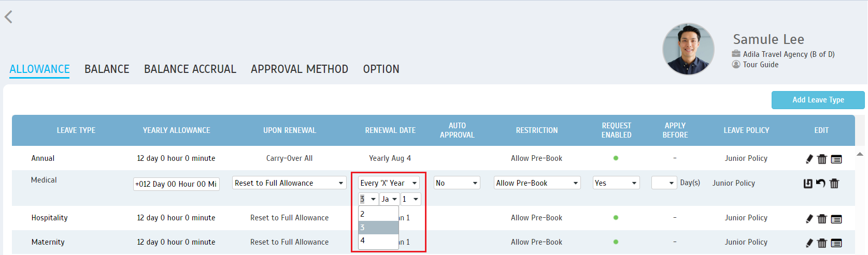This screenshot has height=255, width=868.
Task: Expand the 'Allow Pre-Book' restriction dropdown
Action: coord(537,183)
